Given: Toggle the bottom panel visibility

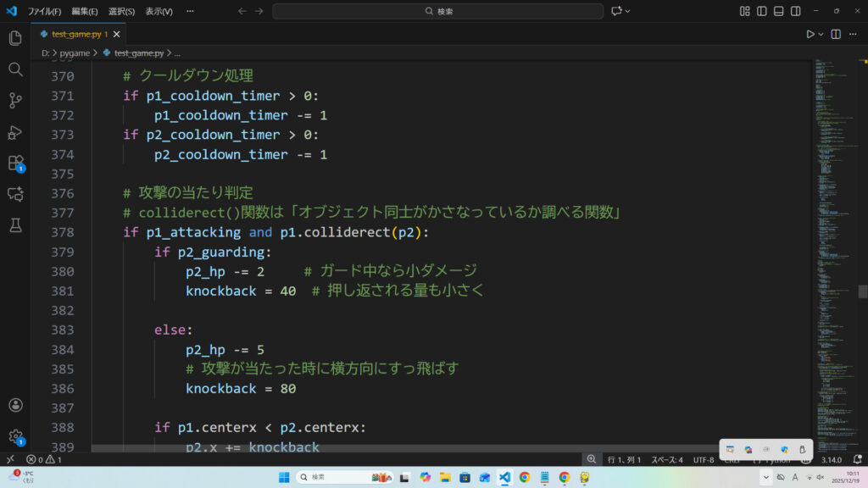Looking at the screenshot, I should click(779, 11).
